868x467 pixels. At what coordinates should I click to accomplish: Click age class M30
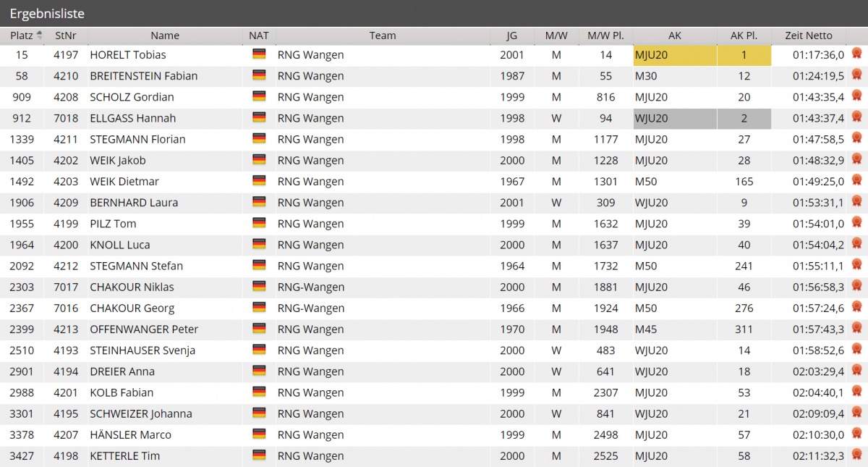click(646, 76)
